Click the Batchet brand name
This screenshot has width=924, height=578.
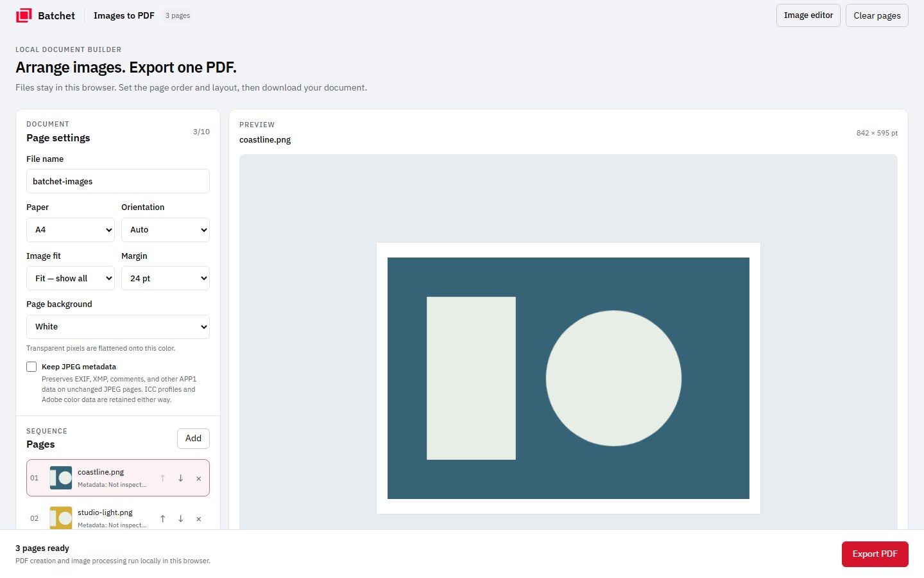coord(56,15)
